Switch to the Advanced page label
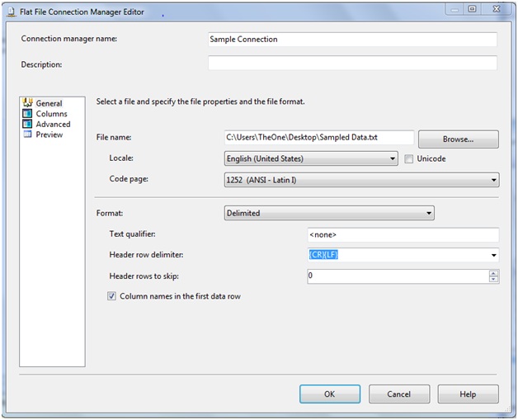This screenshot has width=518, height=420. [53, 125]
